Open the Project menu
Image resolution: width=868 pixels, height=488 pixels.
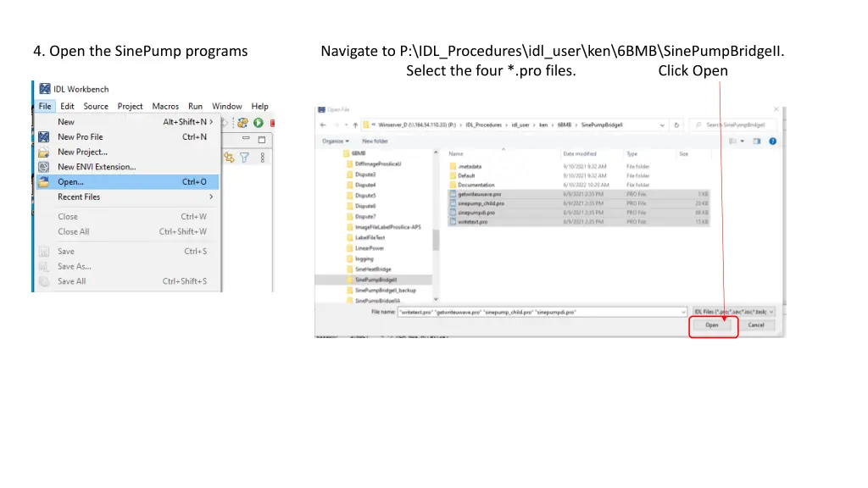[130, 106]
